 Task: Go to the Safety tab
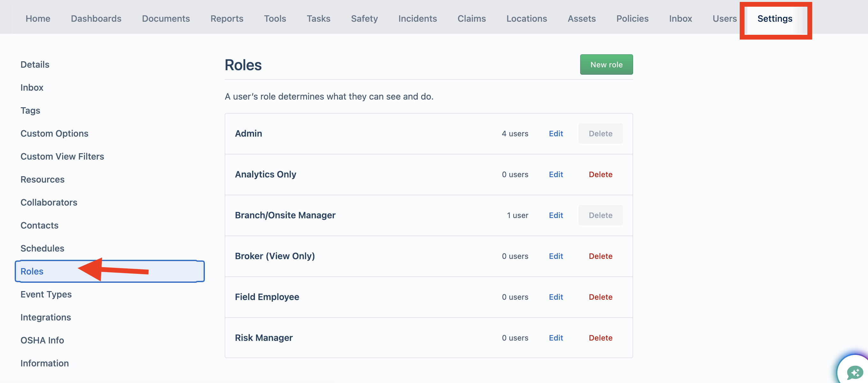(x=364, y=19)
